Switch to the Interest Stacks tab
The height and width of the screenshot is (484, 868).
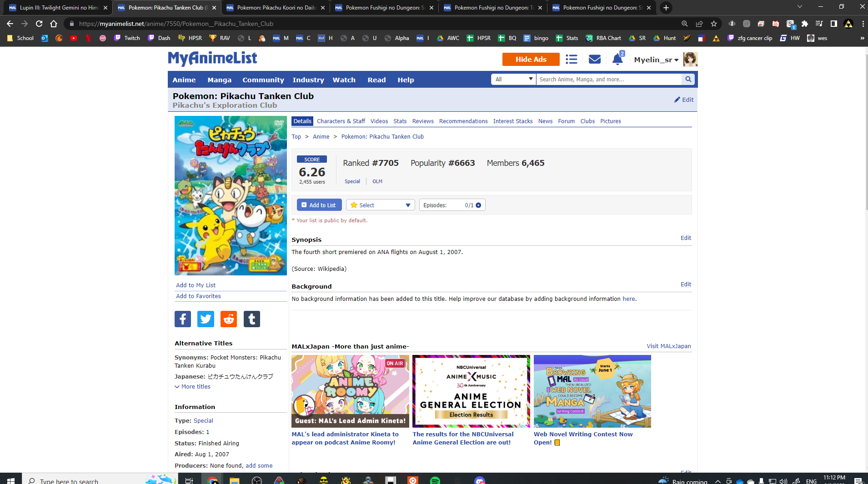(x=513, y=121)
